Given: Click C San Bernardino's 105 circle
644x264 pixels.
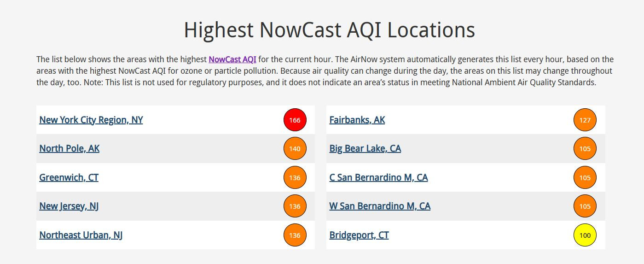Looking at the screenshot, I should pos(585,177).
